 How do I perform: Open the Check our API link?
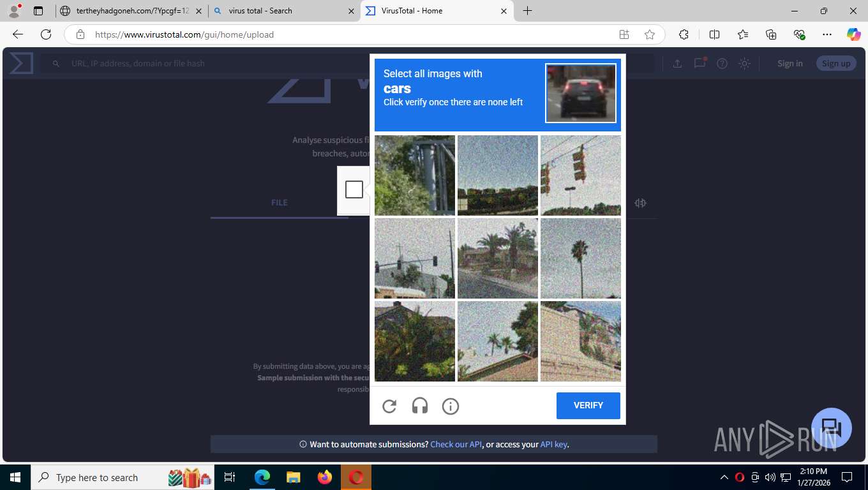point(456,444)
